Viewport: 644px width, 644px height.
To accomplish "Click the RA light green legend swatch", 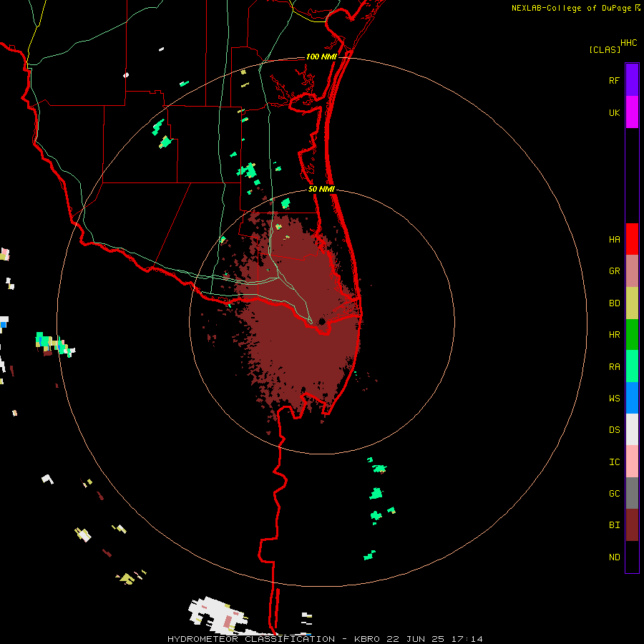I will (x=632, y=366).
